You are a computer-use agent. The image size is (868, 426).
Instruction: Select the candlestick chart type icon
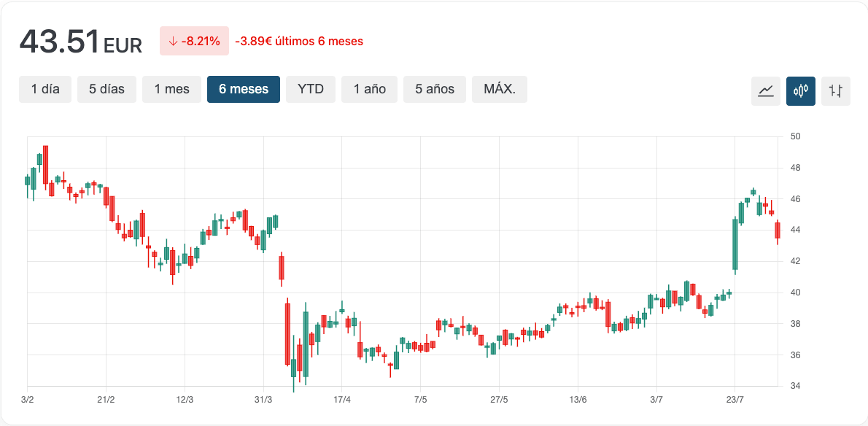click(x=801, y=91)
